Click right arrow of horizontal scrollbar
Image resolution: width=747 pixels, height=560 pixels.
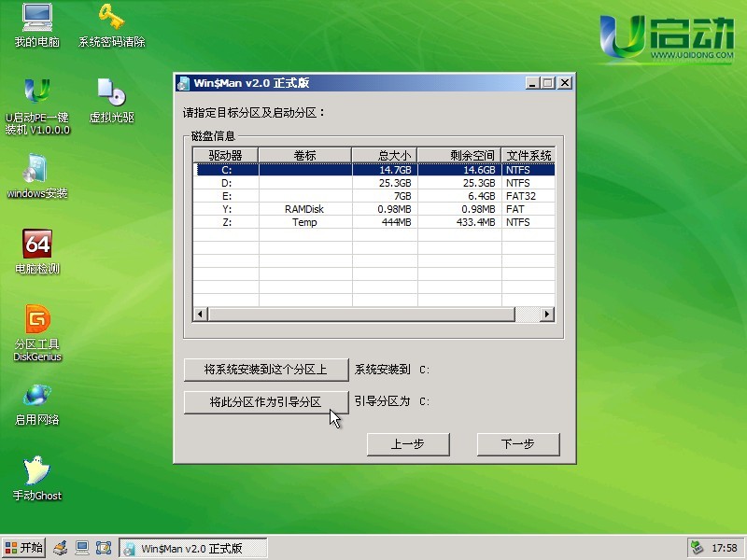[547, 315]
